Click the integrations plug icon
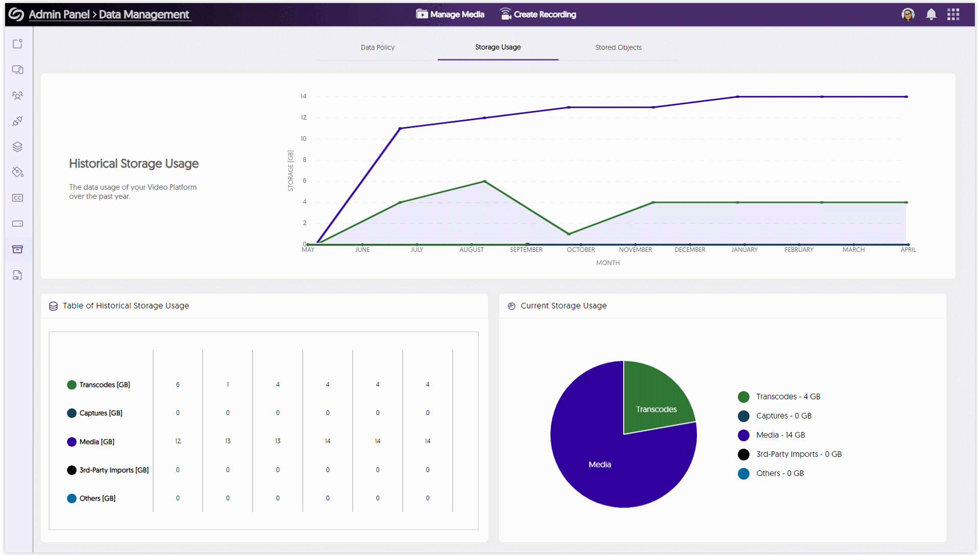The width and height of the screenshot is (980, 555). tap(17, 121)
